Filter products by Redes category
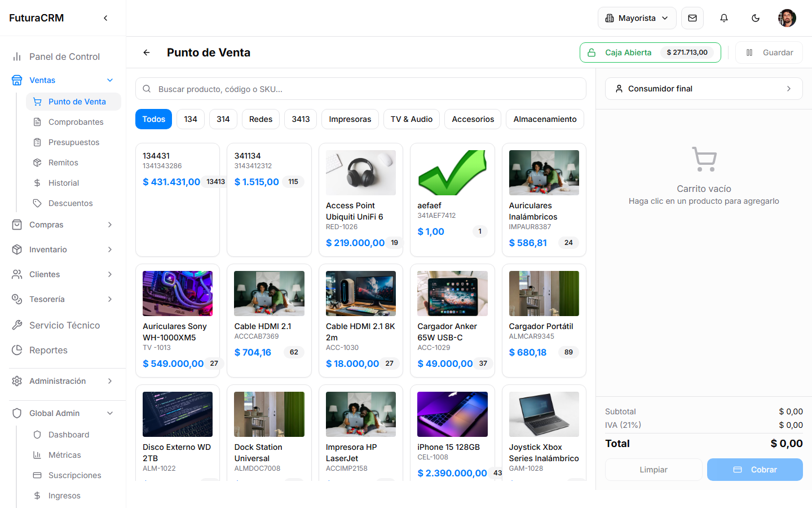The image size is (812, 508). tap(261, 119)
